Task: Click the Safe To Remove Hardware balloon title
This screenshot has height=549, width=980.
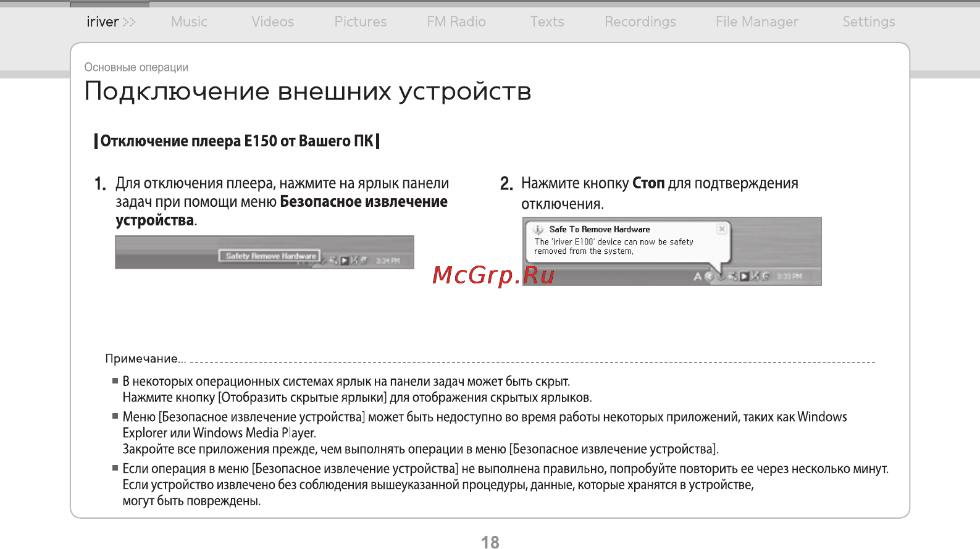Action: [600, 229]
